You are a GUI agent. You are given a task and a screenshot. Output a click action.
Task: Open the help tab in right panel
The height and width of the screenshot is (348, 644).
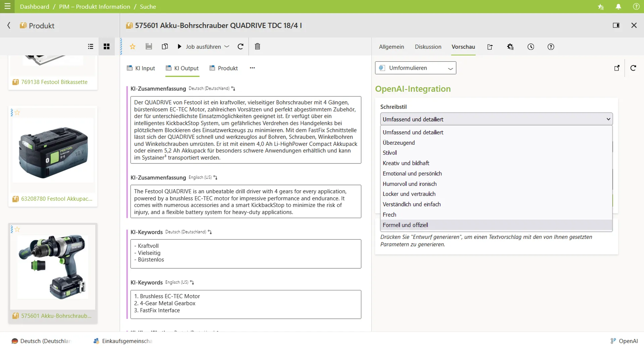(x=551, y=47)
